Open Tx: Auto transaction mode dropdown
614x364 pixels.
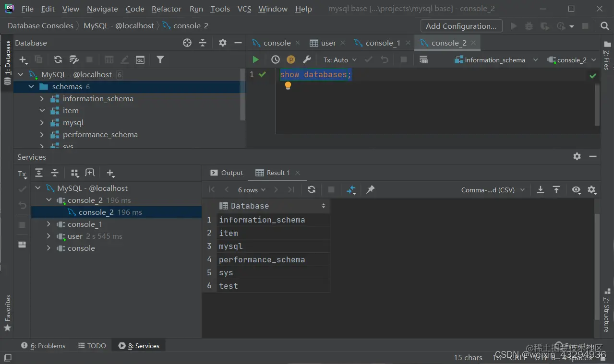(340, 60)
